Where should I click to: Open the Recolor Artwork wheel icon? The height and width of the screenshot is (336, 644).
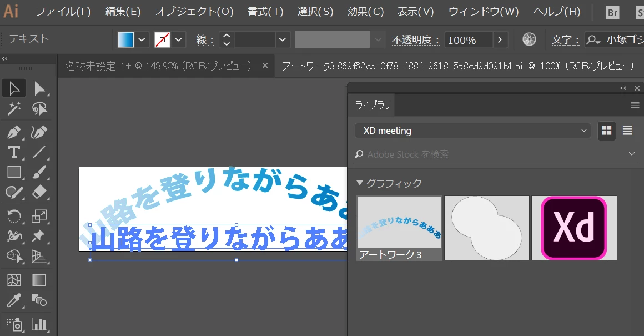click(530, 39)
